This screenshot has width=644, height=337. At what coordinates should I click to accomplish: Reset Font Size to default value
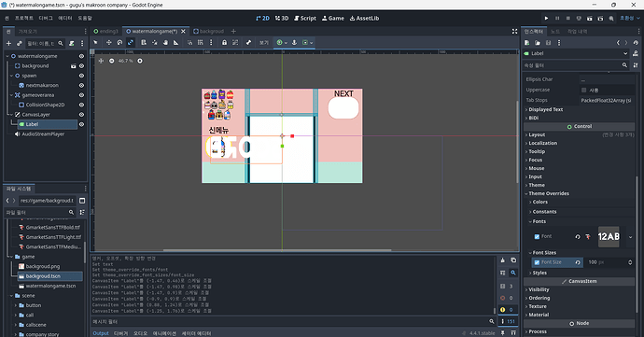click(x=578, y=262)
